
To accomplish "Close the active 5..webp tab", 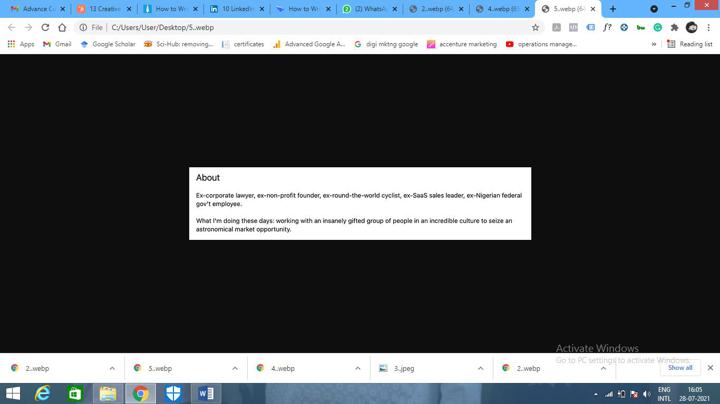I will [x=593, y=9].
